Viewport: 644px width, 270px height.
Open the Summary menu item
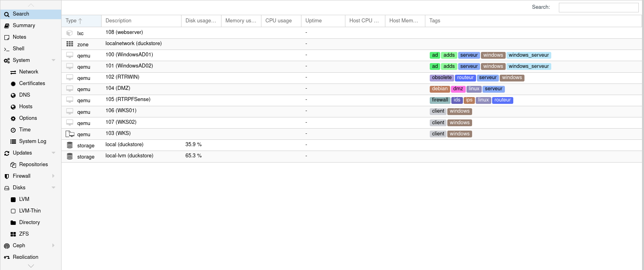24,26
